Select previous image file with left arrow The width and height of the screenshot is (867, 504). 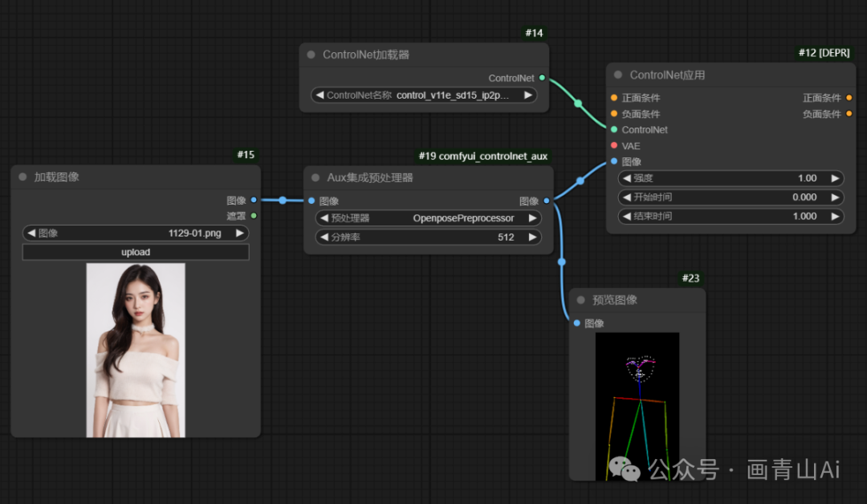(x=31, y=234)
